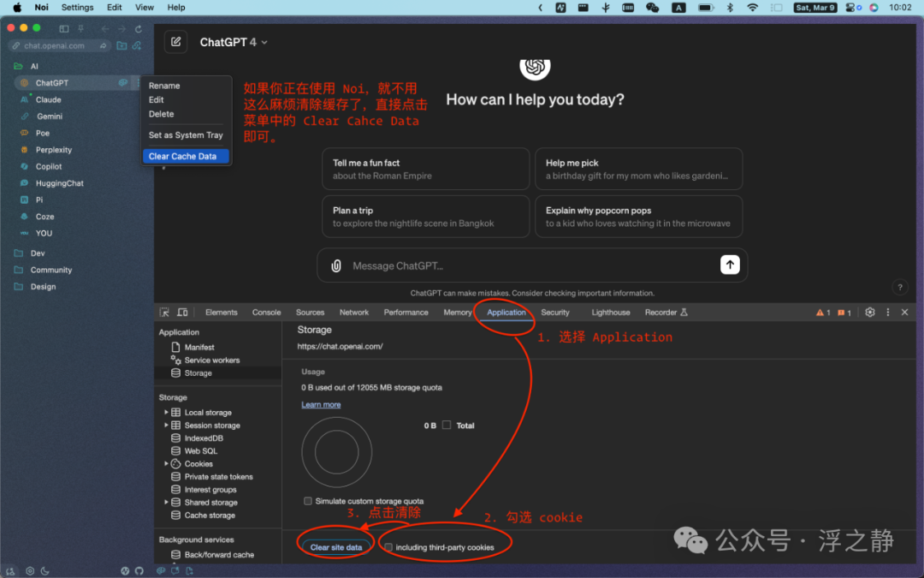
Task: Click the chat.openai.com address field
Action: pyautogui.click(x=60, y=45)
